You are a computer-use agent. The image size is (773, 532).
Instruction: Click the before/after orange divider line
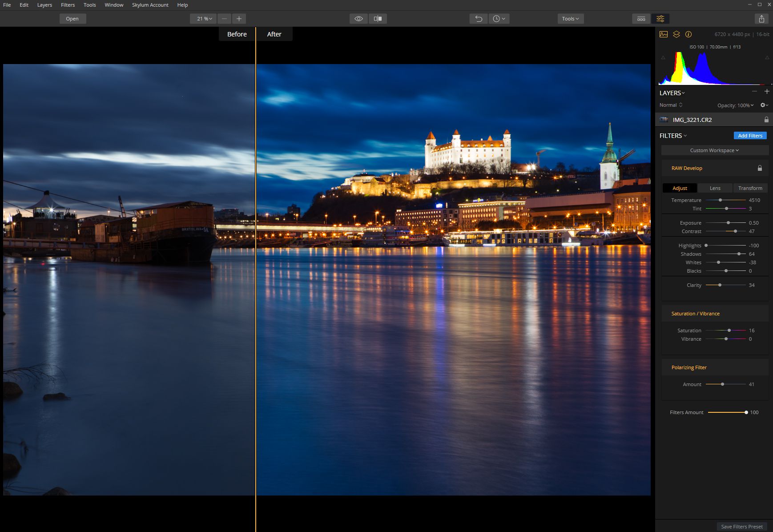pos(256,279)
